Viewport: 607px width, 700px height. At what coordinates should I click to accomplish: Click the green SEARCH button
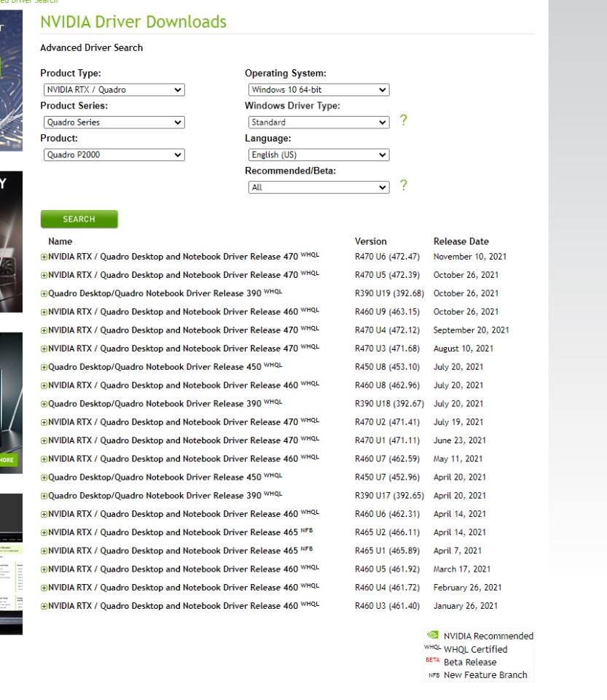click(x=79, y=219)
